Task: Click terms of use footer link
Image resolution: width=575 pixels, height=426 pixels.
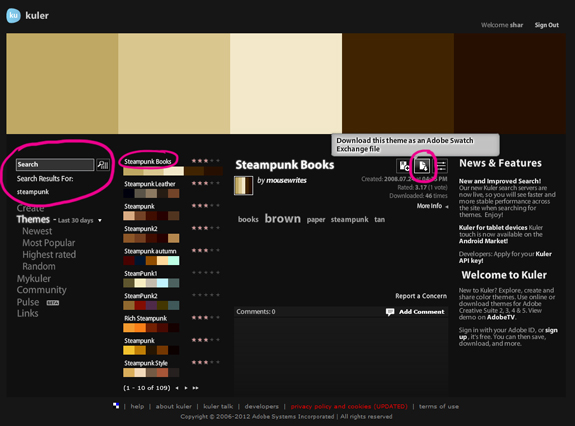Action: click(439, 406)
